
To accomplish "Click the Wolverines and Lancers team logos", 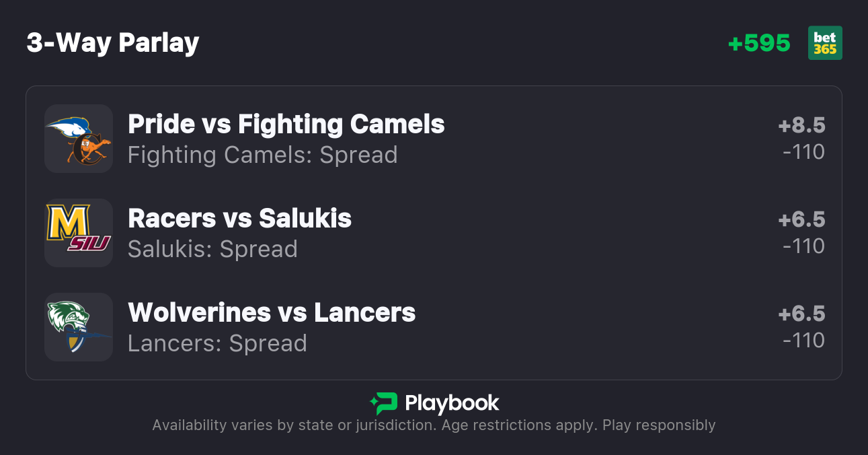I will (79, 327).
